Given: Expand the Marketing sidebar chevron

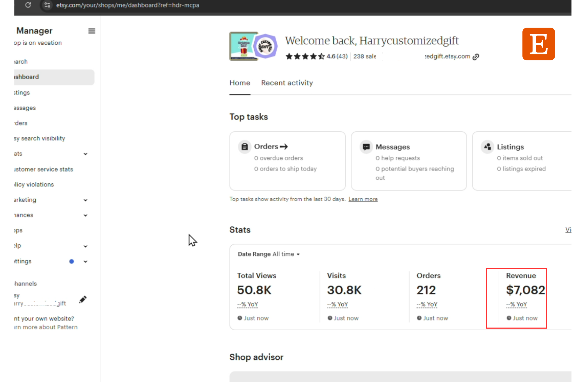Looking at the screenshot, I should click(x=86, y=200).
